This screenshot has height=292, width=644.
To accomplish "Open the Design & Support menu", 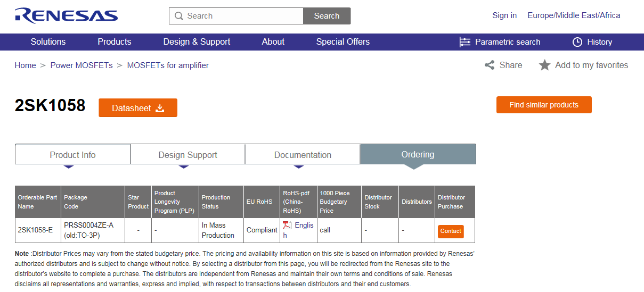I will (197, 42).
